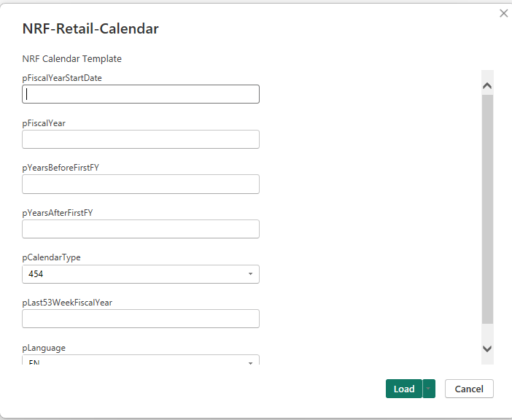
Task: Click the vertical scrollbar thumb
Action: (x=487, y=208)
